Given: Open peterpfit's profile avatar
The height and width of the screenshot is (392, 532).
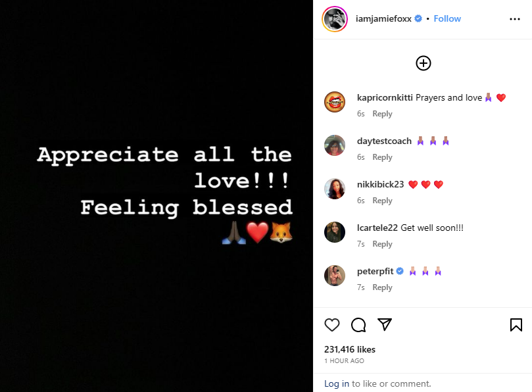Looking at the screenshot, I should point(335,276).
